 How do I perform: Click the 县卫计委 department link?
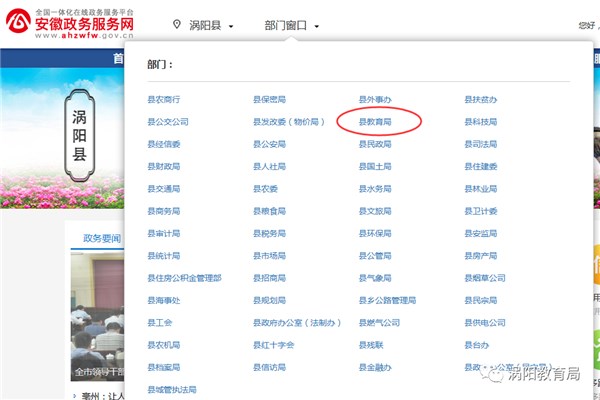coord(481,211)
